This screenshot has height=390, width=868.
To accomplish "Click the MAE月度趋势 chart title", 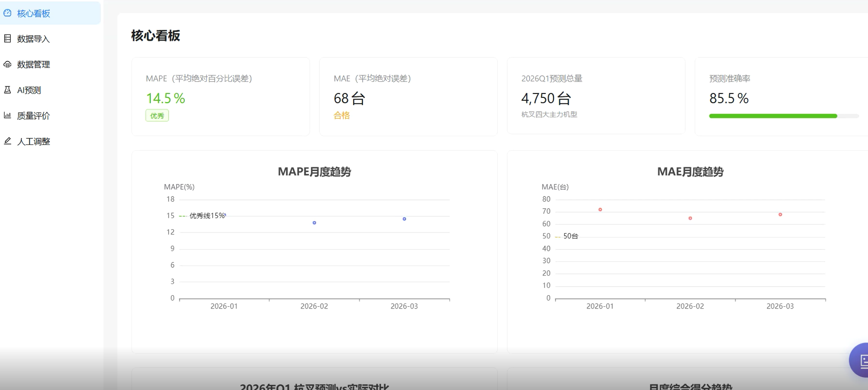I will [690, 172].
